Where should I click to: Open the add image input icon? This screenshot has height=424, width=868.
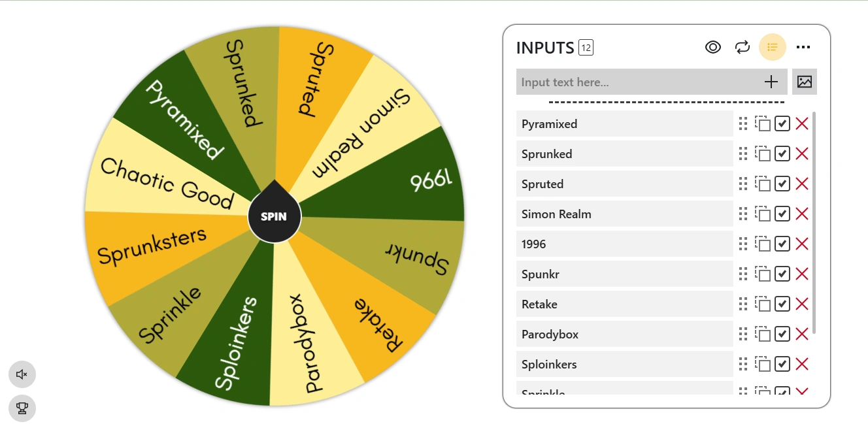[x=805, y=82]
